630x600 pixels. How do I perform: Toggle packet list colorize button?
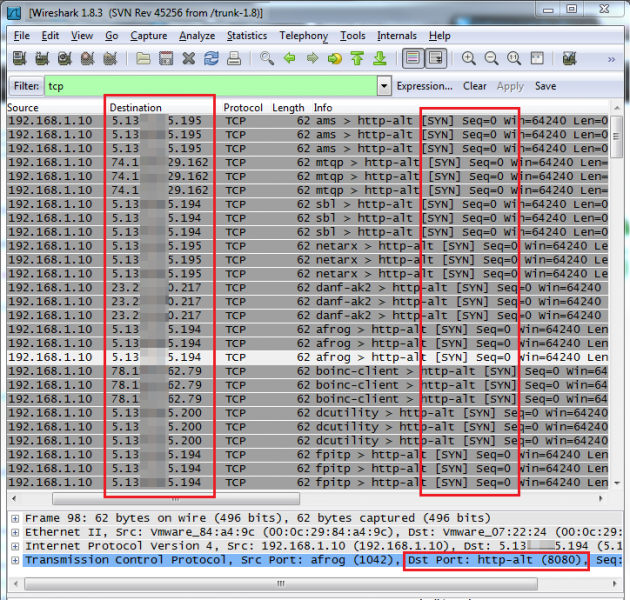(x=413, y=59)
